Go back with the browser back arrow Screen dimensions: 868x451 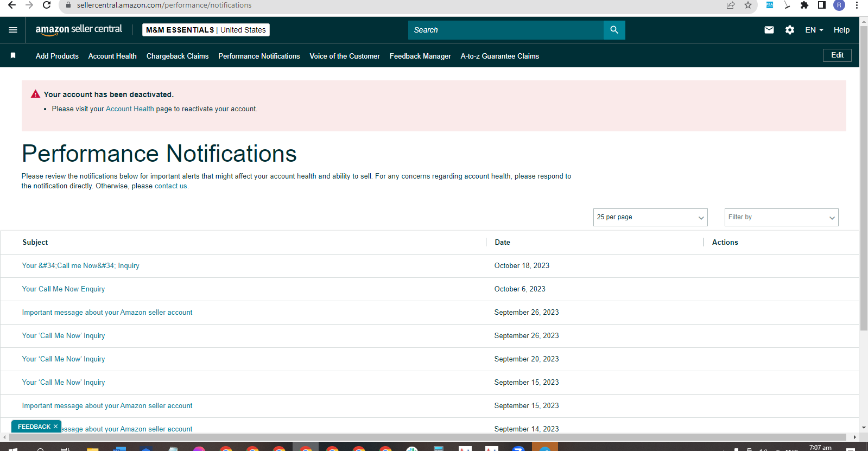pyautogui.click(x=11, y=5)
